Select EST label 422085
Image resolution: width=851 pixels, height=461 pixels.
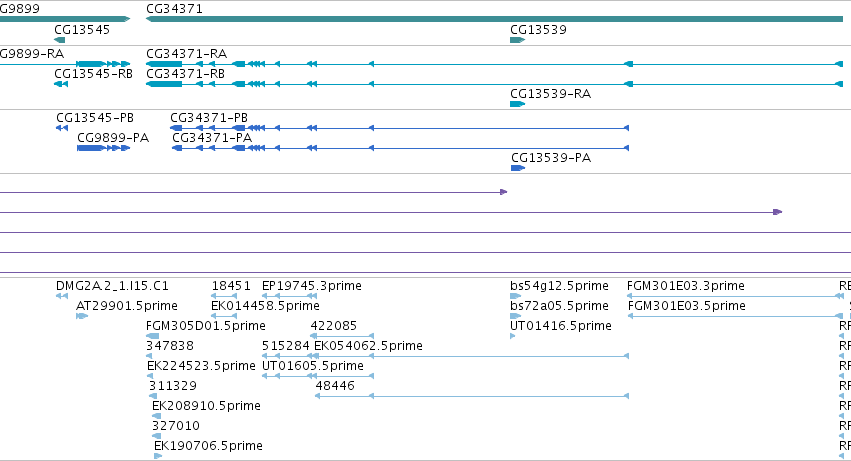334,326
